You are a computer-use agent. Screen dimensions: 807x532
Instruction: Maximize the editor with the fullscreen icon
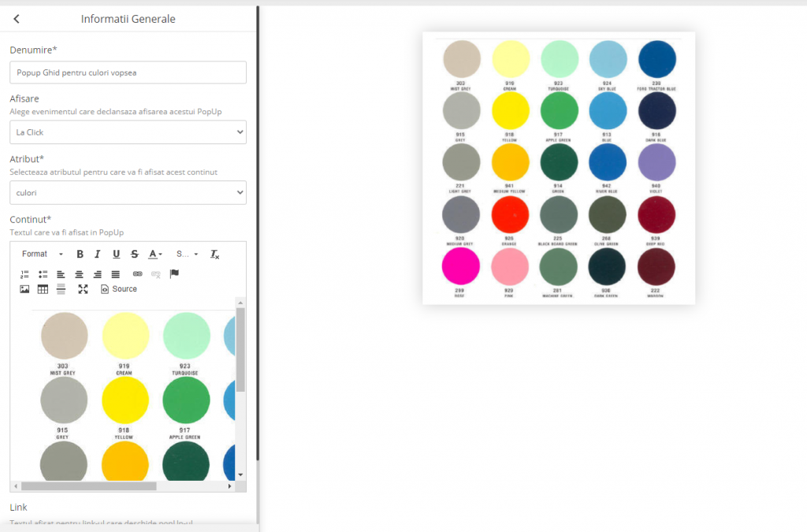(83, 289)
